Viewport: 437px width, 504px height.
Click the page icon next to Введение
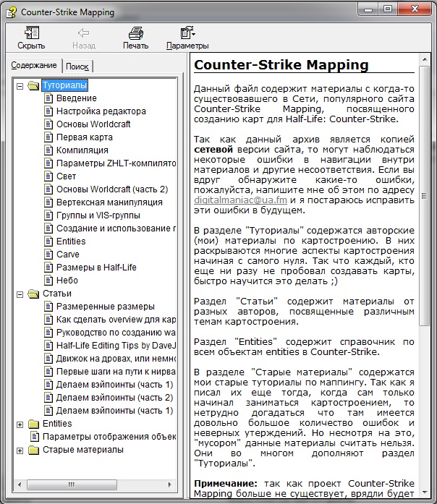tap(48, 98)
